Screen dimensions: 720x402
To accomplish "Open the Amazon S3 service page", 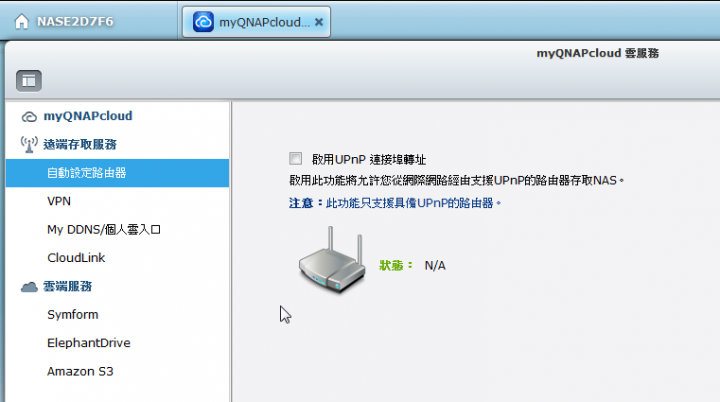I will pos(80,371).
